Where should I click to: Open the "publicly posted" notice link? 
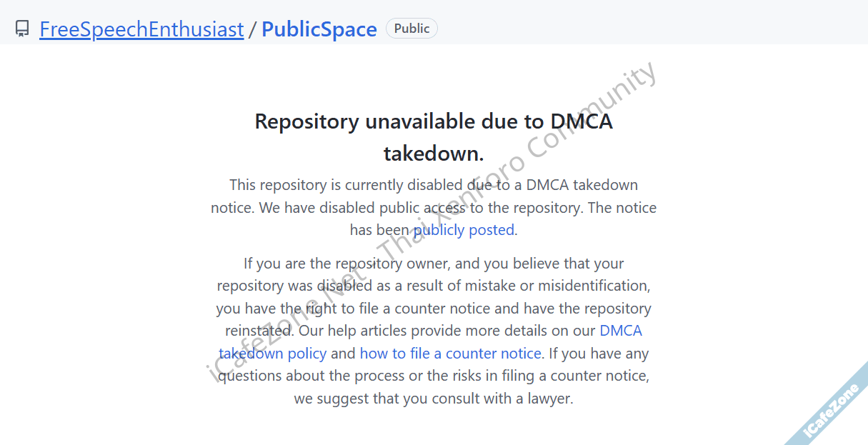pos(464,230)
